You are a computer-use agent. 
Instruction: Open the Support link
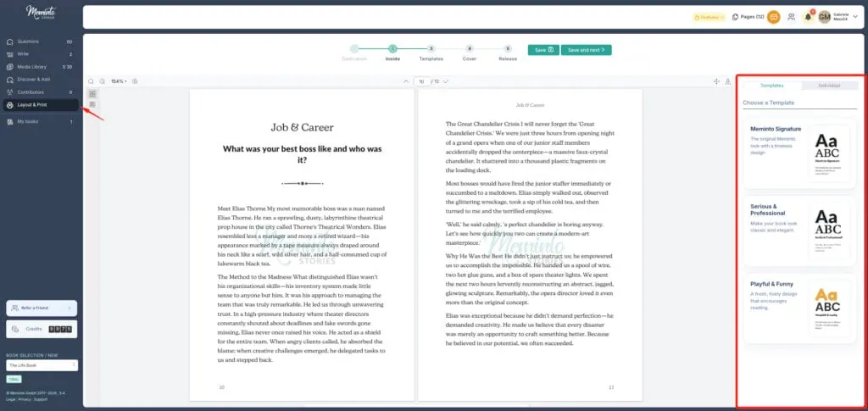41,399
